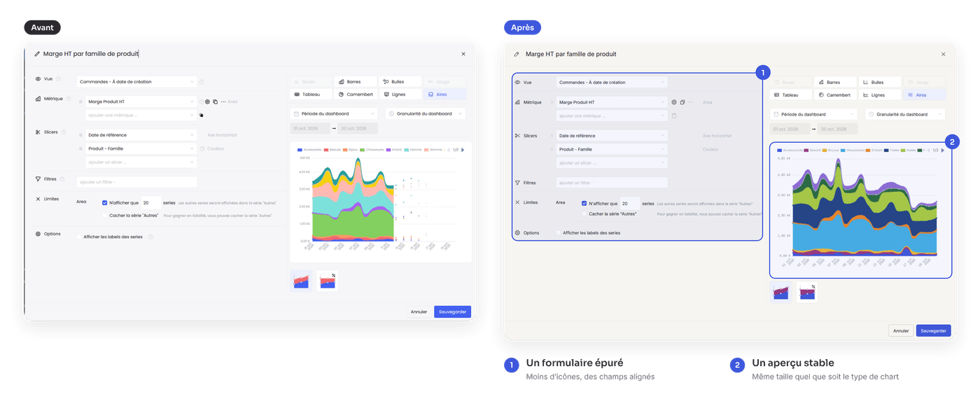Click the help icon next to Slicers in Avant

pos(64,132)
